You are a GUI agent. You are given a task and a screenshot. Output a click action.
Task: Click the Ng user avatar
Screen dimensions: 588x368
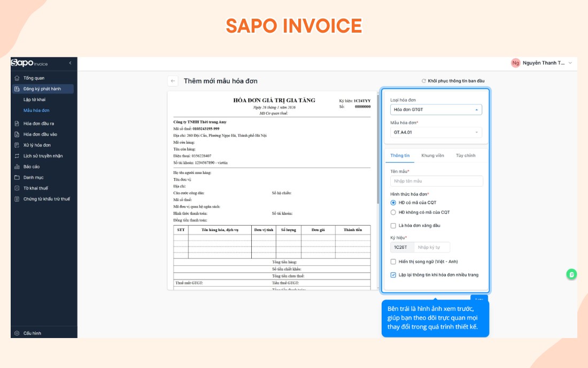coord(516,63)
